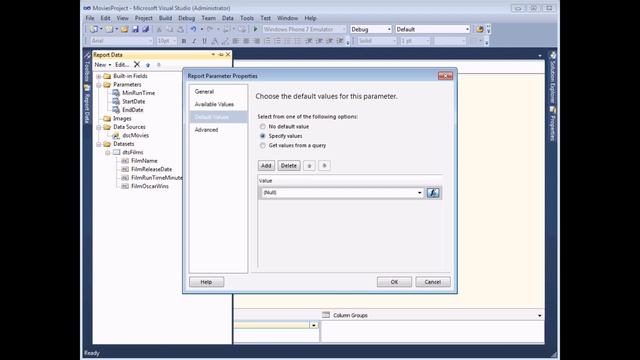Open the File menu
The width and height of the screenshot is (640, 360).
[x=90, y=18]
